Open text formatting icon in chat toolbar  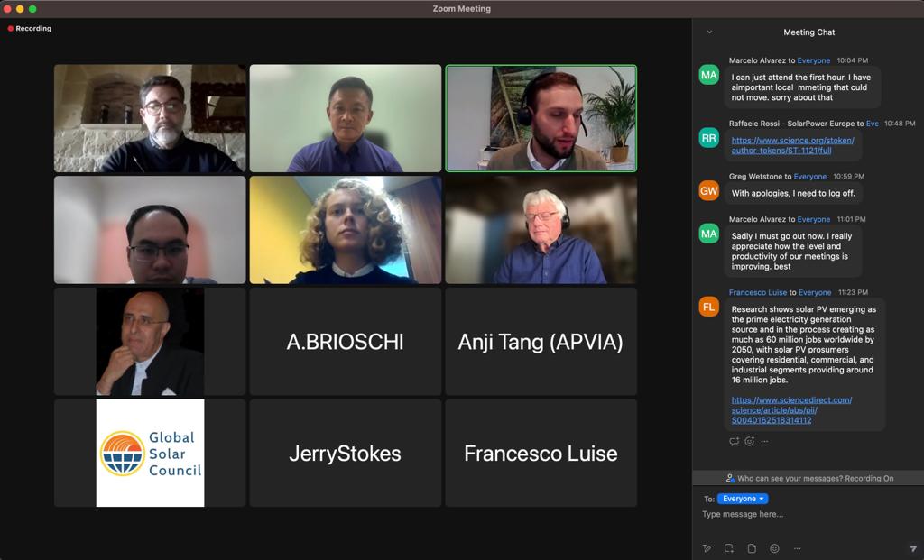[707, 548]
